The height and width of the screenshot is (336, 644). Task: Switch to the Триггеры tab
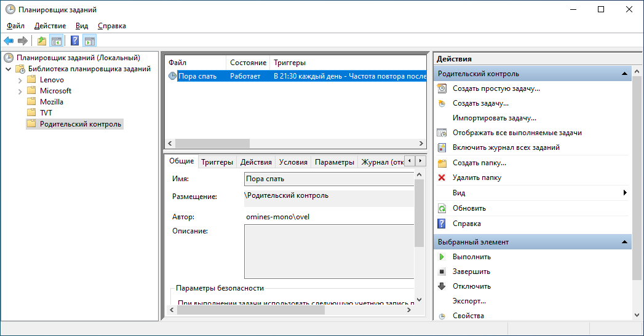217,162
